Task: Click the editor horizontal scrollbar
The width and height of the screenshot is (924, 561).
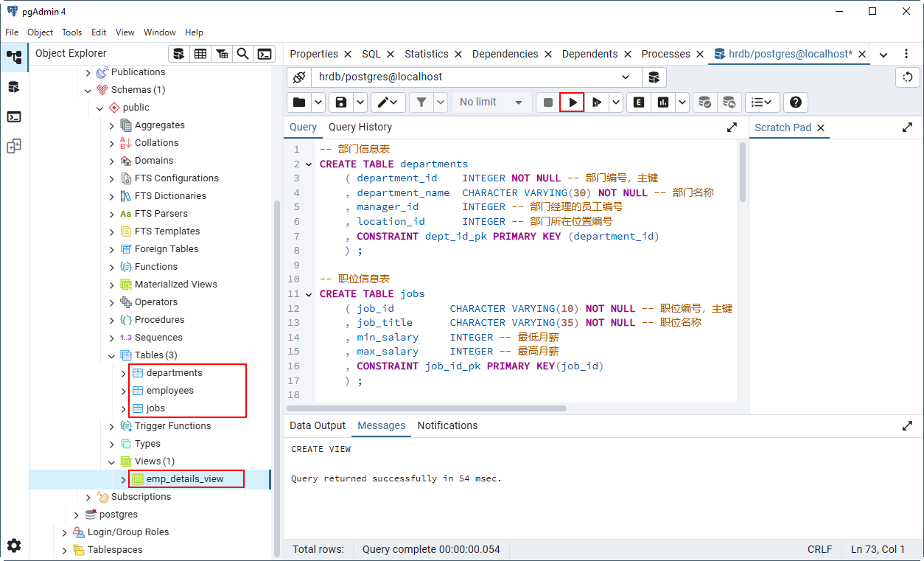Action: tap(427, 408)
